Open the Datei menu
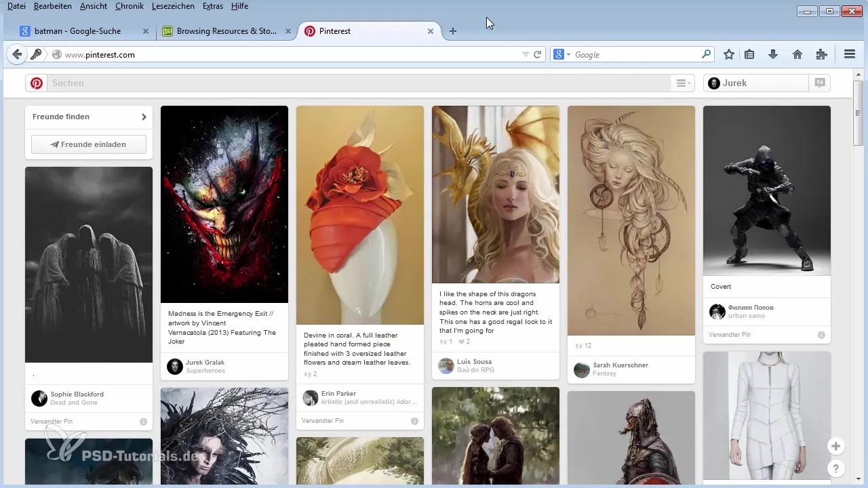 [x=16, y=6]
